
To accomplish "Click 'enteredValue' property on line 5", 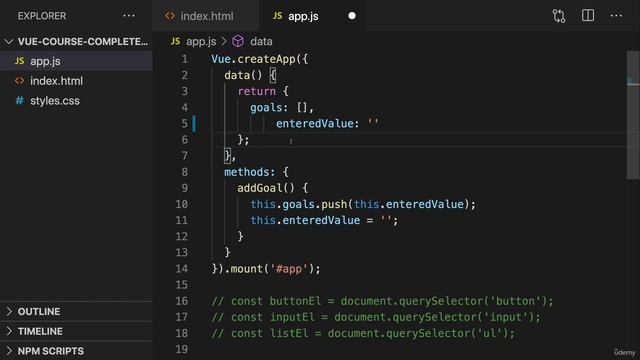I will 317,123.
